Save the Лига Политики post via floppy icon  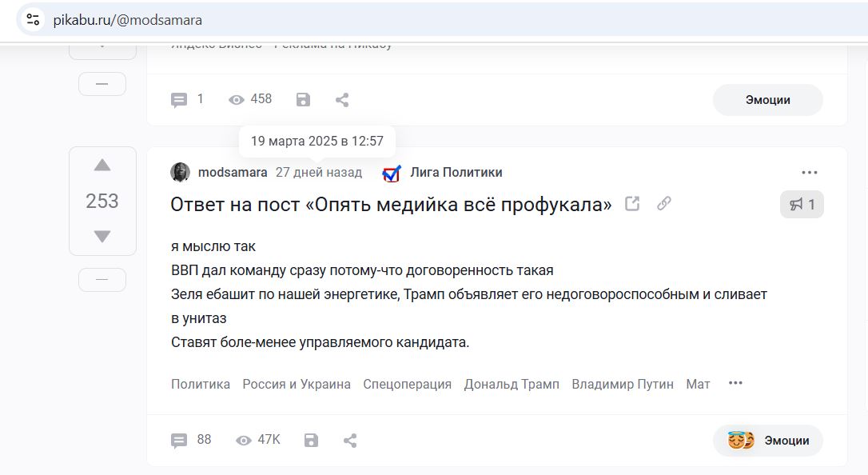(311, 441)
